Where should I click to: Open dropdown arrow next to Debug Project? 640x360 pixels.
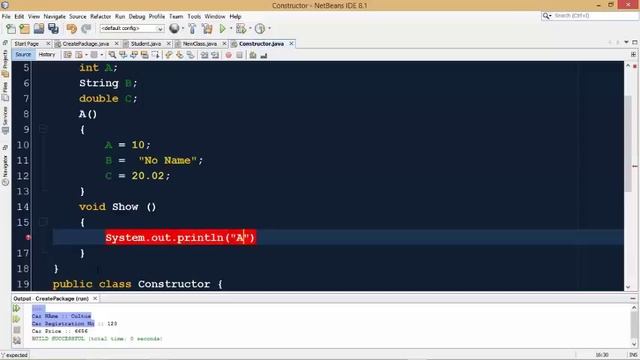coord(250,29)
